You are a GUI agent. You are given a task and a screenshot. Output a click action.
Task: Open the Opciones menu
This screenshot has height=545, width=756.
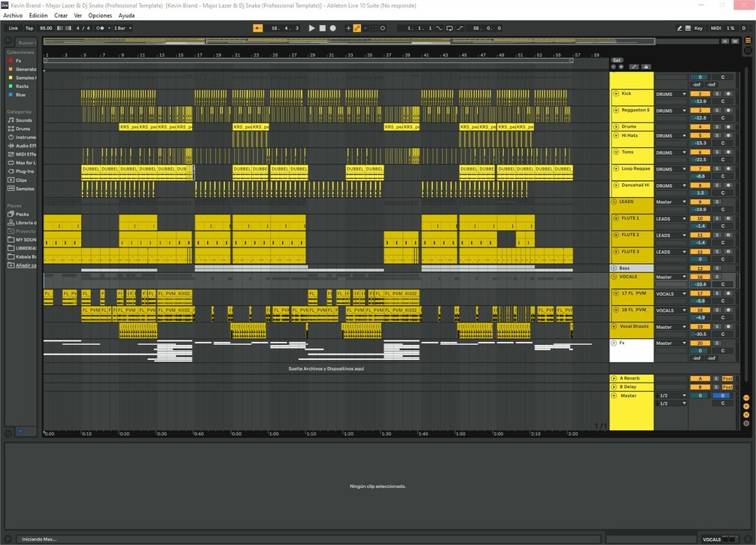point(100,16)
